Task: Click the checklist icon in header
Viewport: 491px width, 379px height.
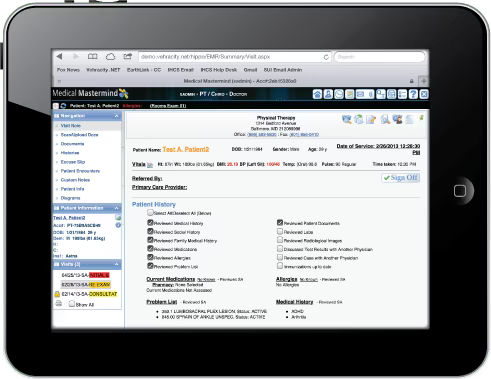Action: pos(402,94)
